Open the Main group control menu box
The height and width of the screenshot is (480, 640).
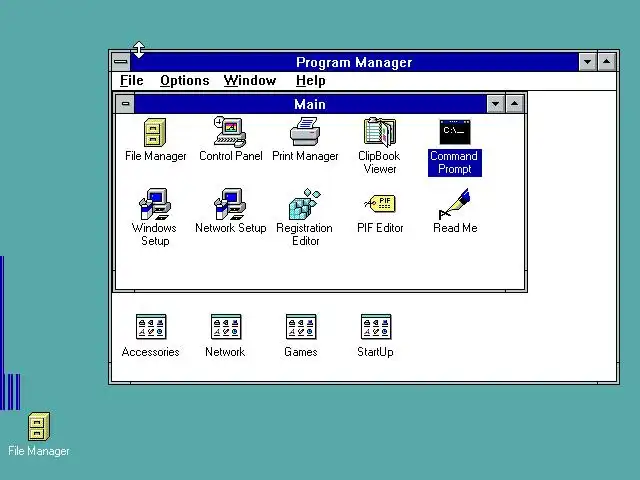(x=125, y=104)
